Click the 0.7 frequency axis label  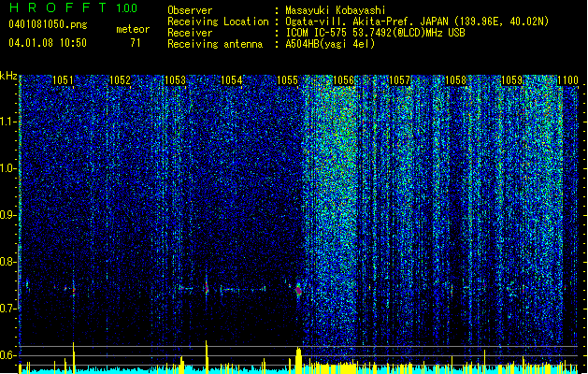pyautogui.click(x=8, y=309)
